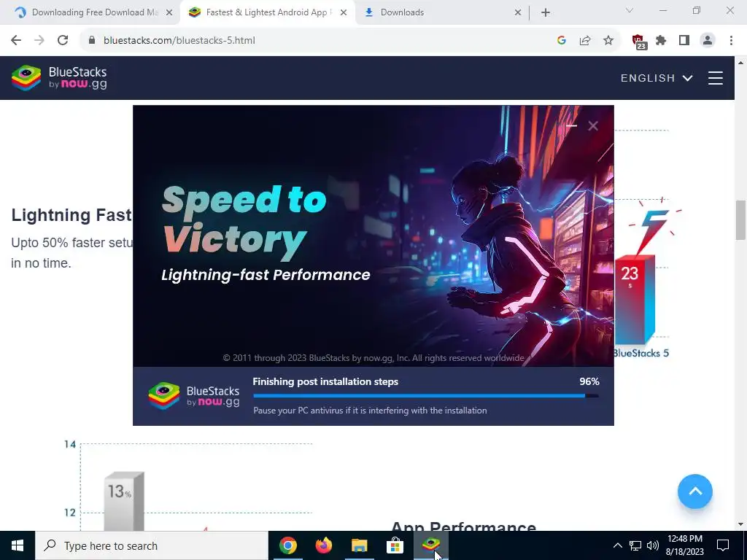Expand the ENGLISH language dropdown
Screen dimensions: 747x560
pos(657,78)
